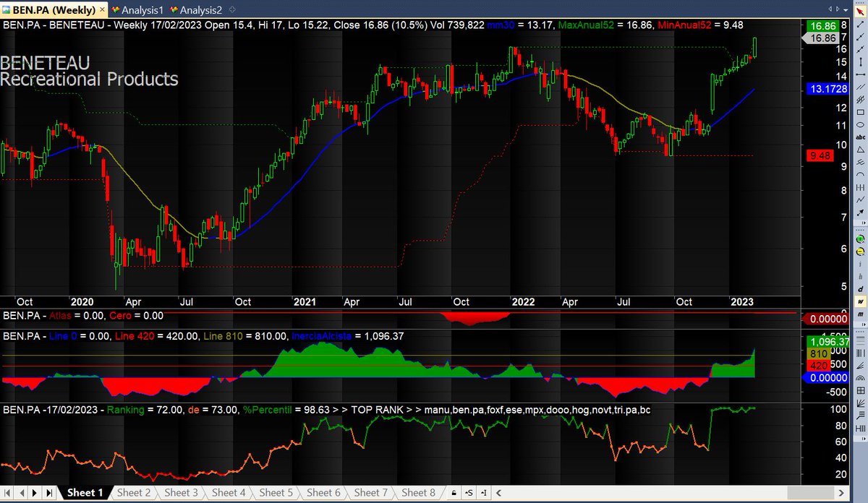Select the regression channel tool
This screenshot has width=868, height=503.
(861, 100)
